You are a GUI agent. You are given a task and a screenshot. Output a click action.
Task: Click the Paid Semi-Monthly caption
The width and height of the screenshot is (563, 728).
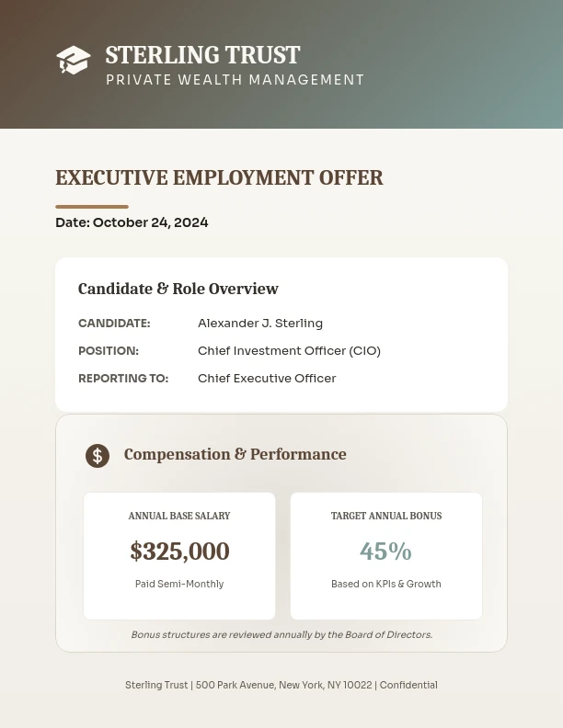pyautogui.click(x=179, y=584)
